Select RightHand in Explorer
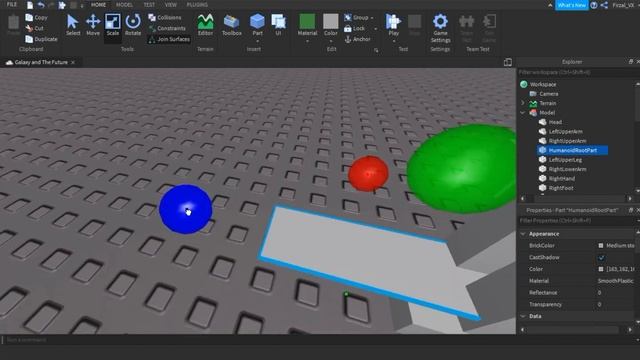Screen dimensions: 640x360 (562, 179)
